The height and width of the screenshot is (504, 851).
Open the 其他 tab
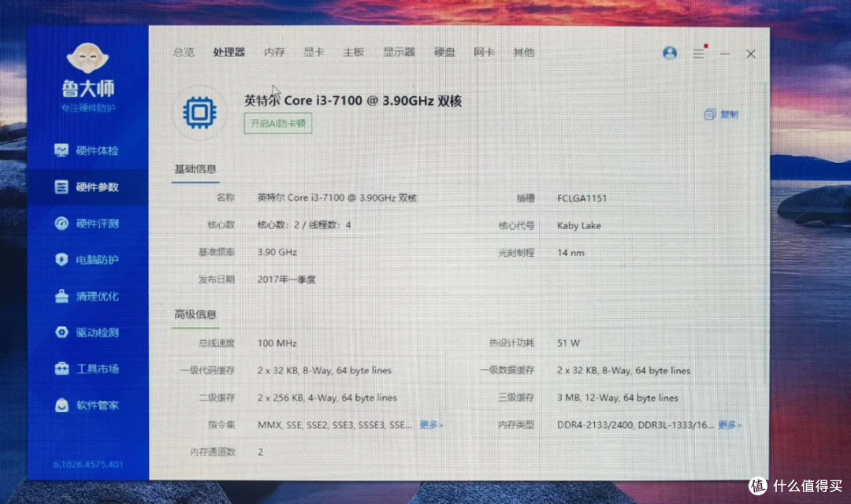click(524, 52)
